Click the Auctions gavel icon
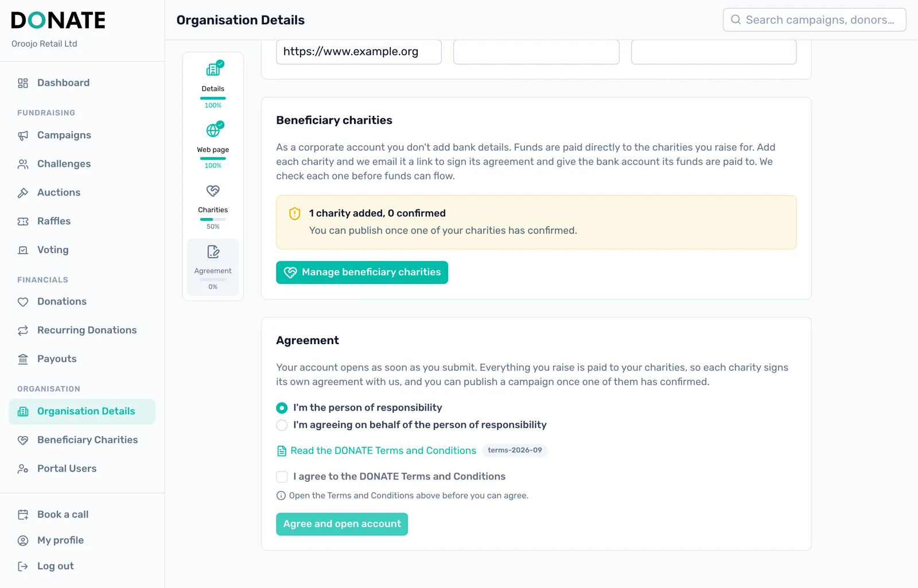The width and height of the screenshot is (918, 588). (x=23, y=193)
